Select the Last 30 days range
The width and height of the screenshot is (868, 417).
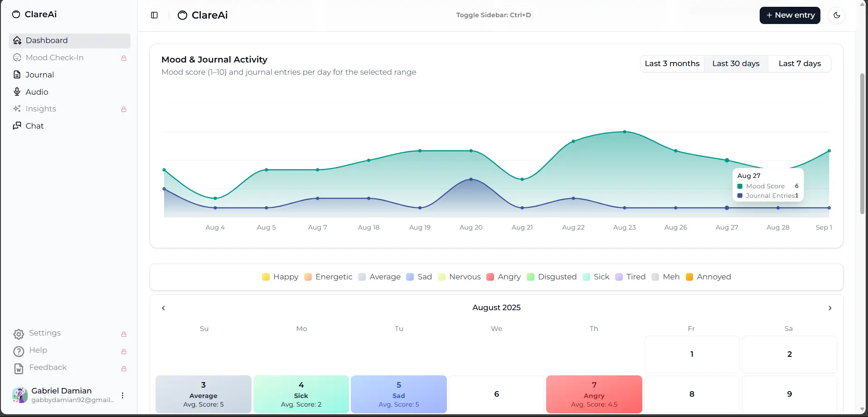point(736,63)
